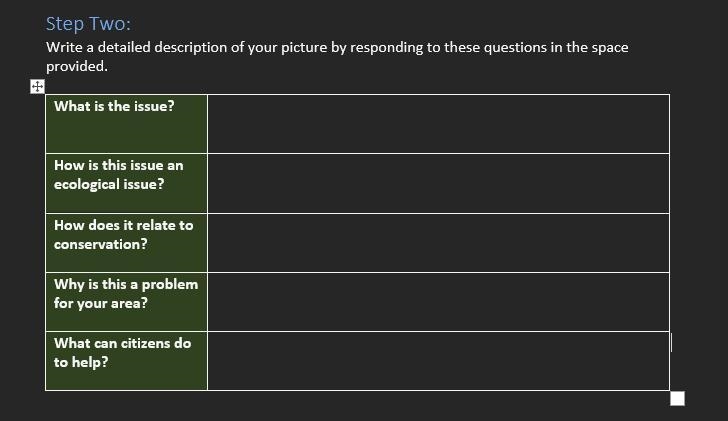Click the table resize handle square

coord(677,398)
